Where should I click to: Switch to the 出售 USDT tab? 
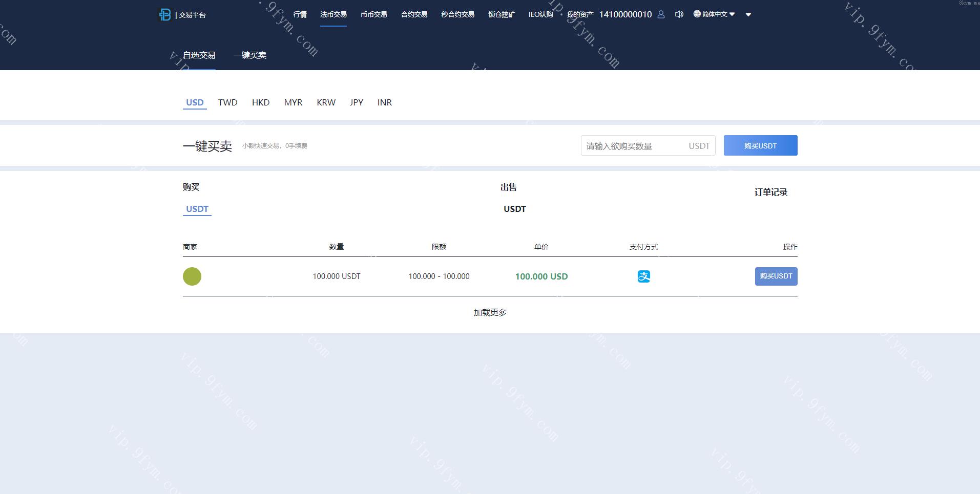point(514,209)
